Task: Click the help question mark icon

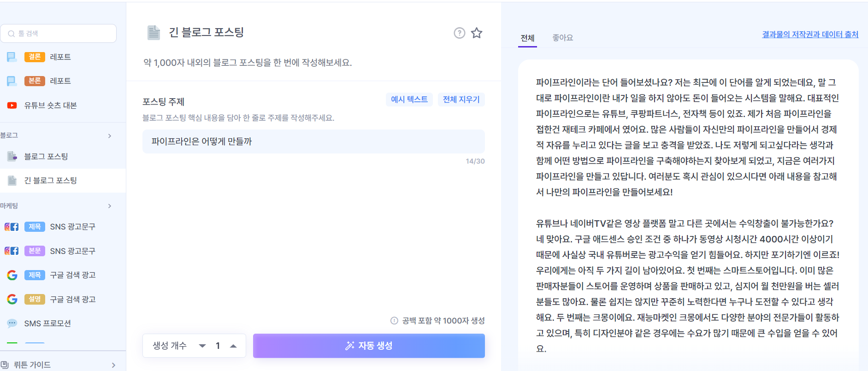Action: coord(459,33)
